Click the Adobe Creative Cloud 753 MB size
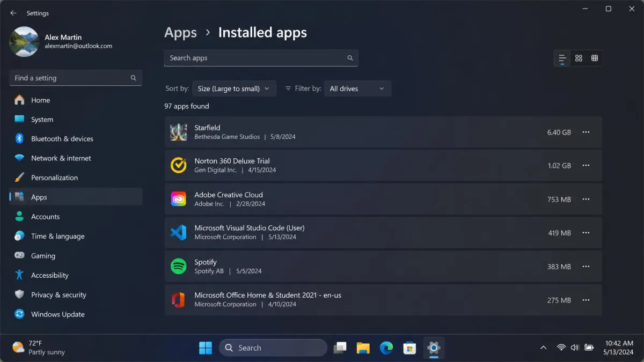 (x=559, y=200)
